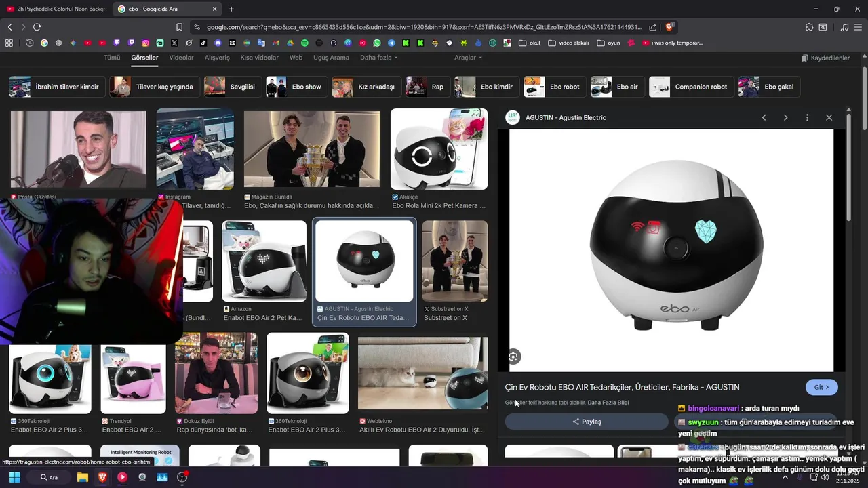Click the 'Git' visit button
Image resolution: width=868 pixels, height=488 pixels.
[x=821, y=387]
